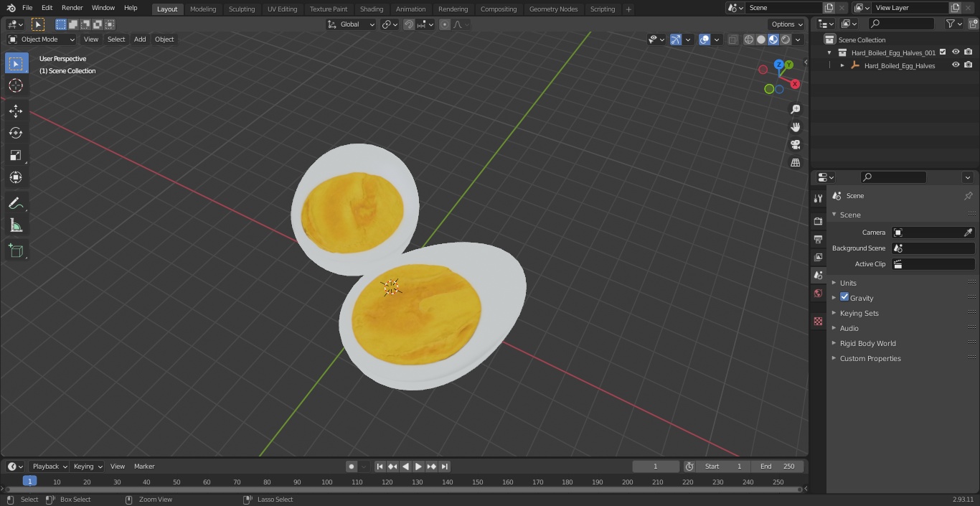
Task: Activate the Move tool
Action: point(16,111)
